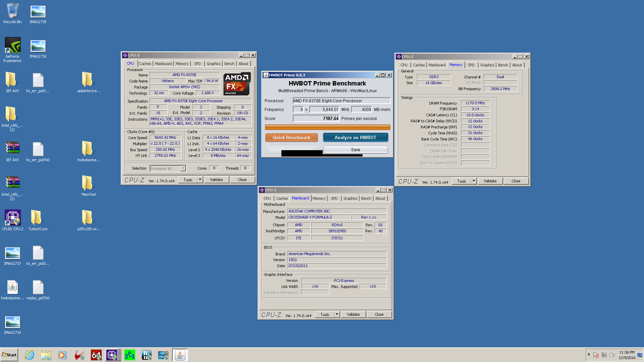The image size is (644, 362).
Task: Switch to Memory tab in Mainboard CPU-Z window
Action: 319,198
